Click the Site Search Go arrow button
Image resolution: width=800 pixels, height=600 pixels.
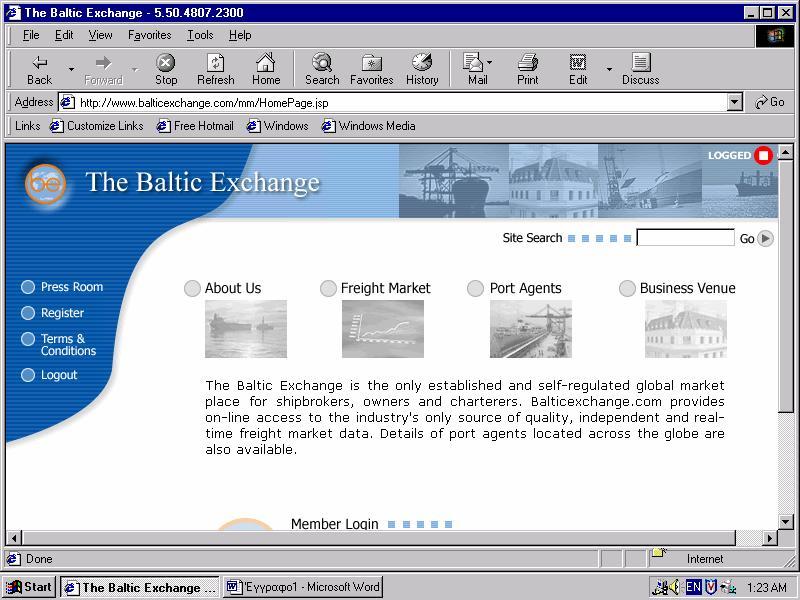(x=765, y=238)
